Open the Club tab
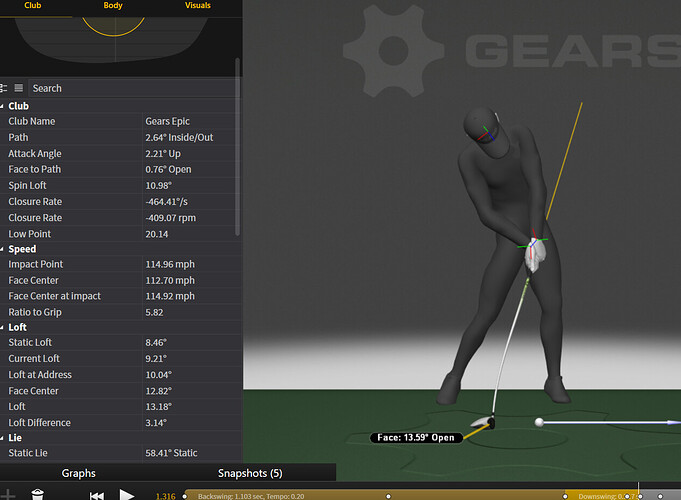The image size is (681, 500). pos(33,6)
